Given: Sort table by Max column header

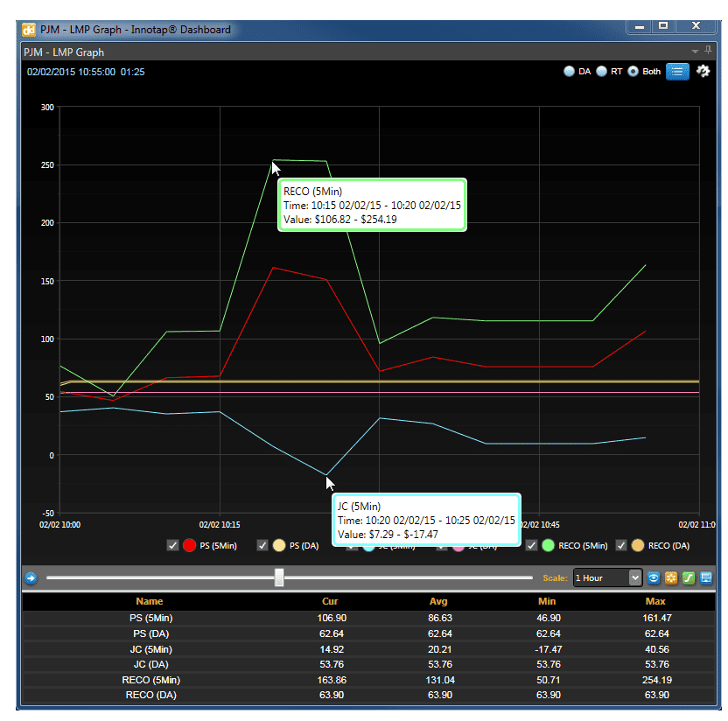Looking at the screenshot, I should pyautogui.click(x=655, y=601).
